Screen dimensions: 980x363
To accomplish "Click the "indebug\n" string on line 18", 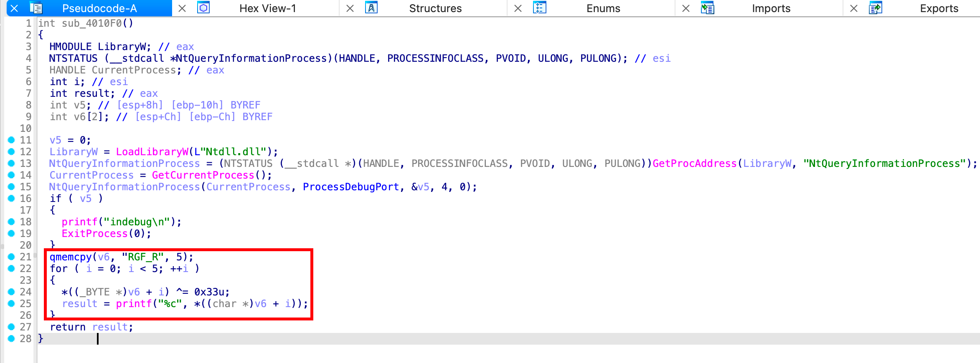I will pos(137,222).
